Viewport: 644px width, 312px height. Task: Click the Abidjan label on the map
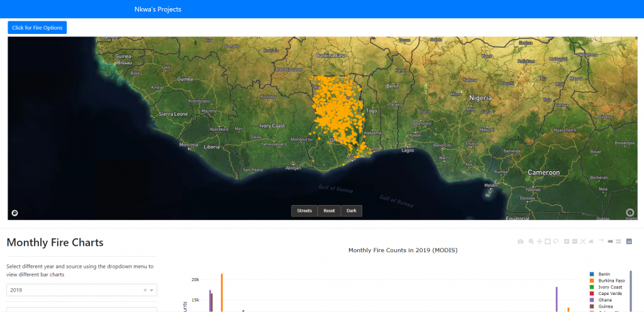coord(293,168)
